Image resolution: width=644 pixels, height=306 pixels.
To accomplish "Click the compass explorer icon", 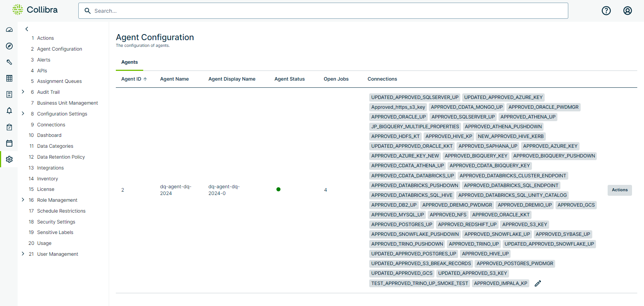I will coord(9,46).
